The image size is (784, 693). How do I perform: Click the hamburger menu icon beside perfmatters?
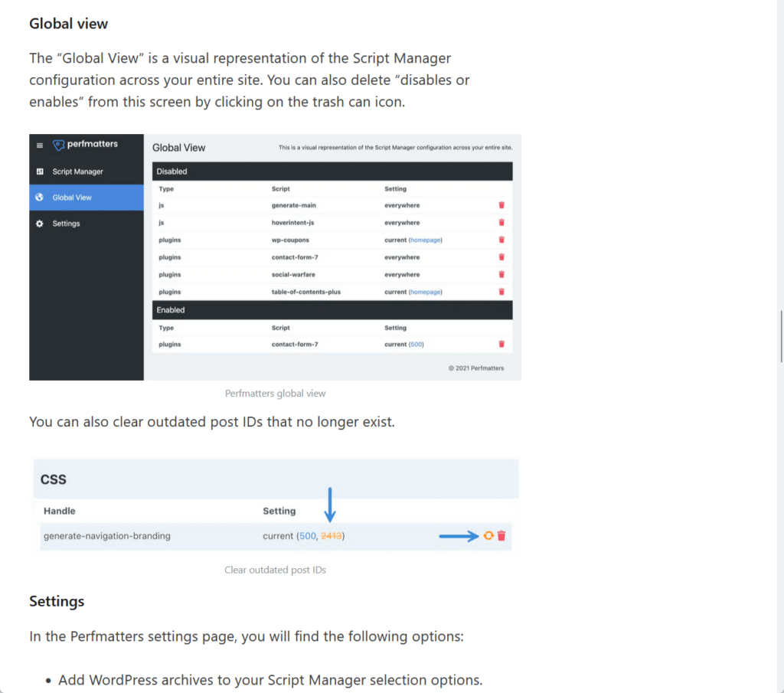coord(40,145)
